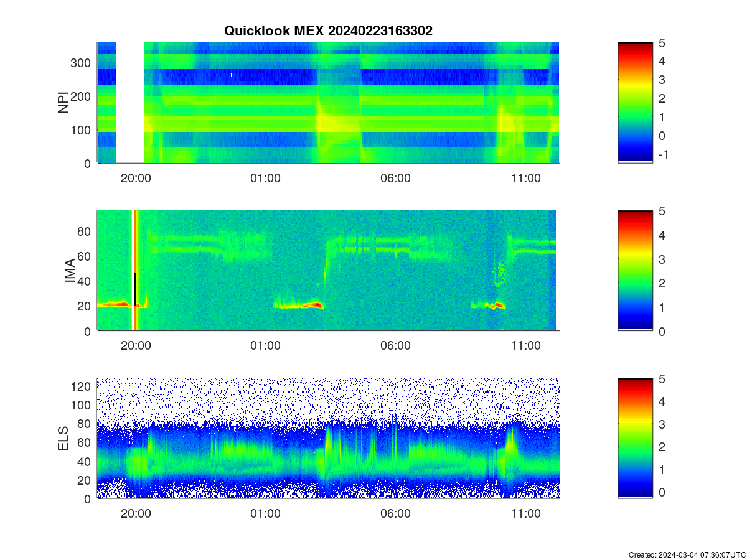Click the IMA panel's 06:00 time label

(396, 346)
